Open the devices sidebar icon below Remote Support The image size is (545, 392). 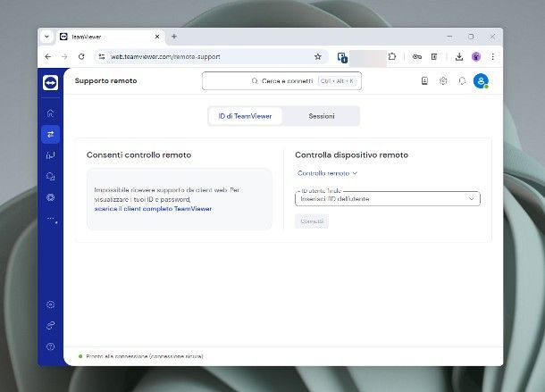[50, 155]
